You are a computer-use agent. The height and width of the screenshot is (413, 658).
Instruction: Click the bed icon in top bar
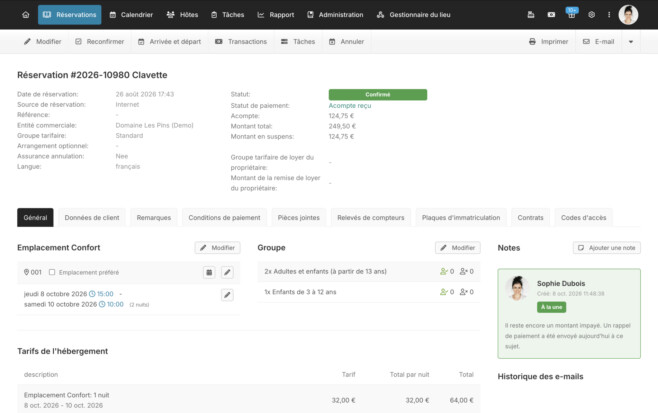(x=531, y=15)
